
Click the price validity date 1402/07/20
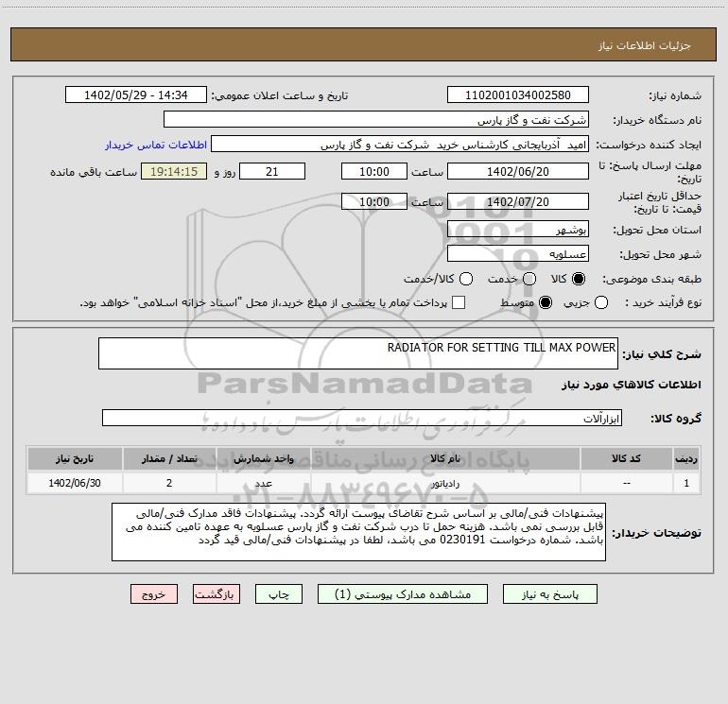518,201
